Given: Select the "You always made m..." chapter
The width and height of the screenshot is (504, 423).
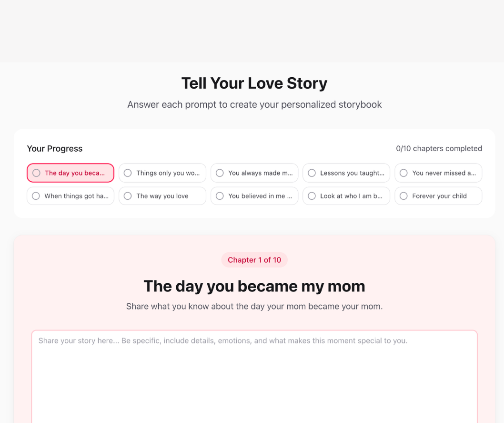Looking at the screenshot, I should click(254, 173).
